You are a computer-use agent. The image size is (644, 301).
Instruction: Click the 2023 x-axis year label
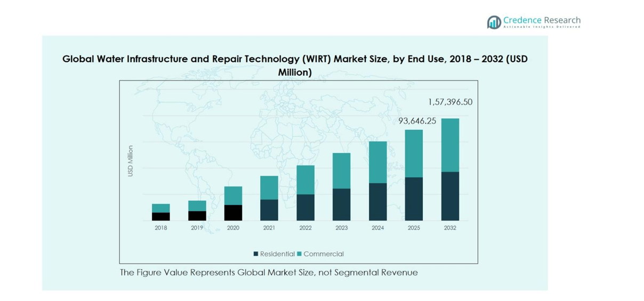point(341,228)
